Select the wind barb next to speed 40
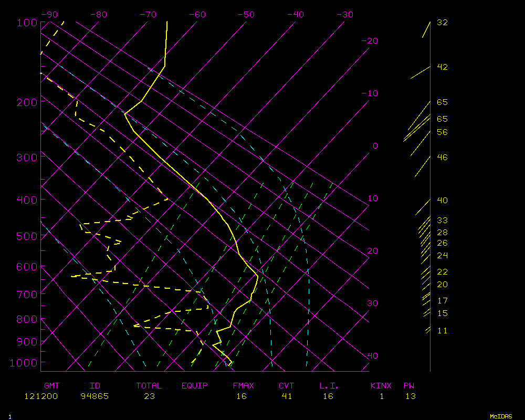This screenshot has width=525, height=420. click(x=423, y=207)
